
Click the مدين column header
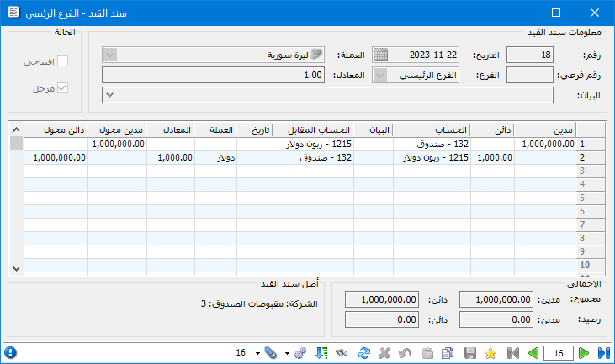tap(545, 129)
